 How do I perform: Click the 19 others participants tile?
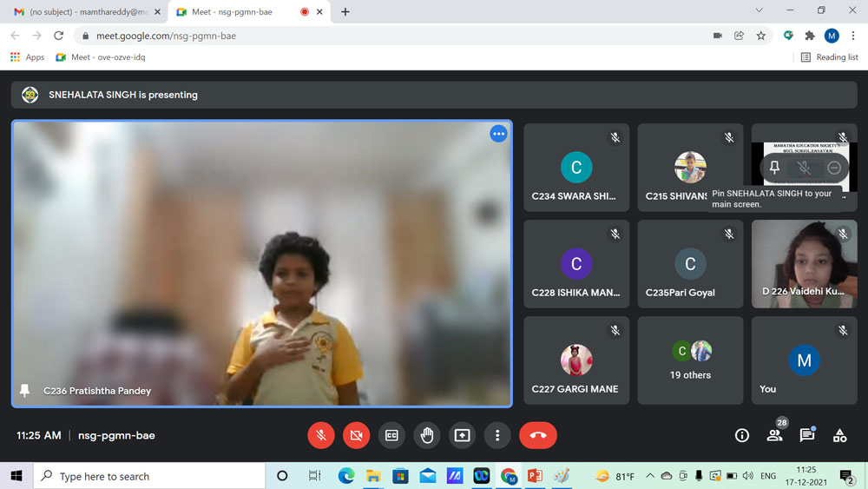pyautogui.click(x=690, y=360)
